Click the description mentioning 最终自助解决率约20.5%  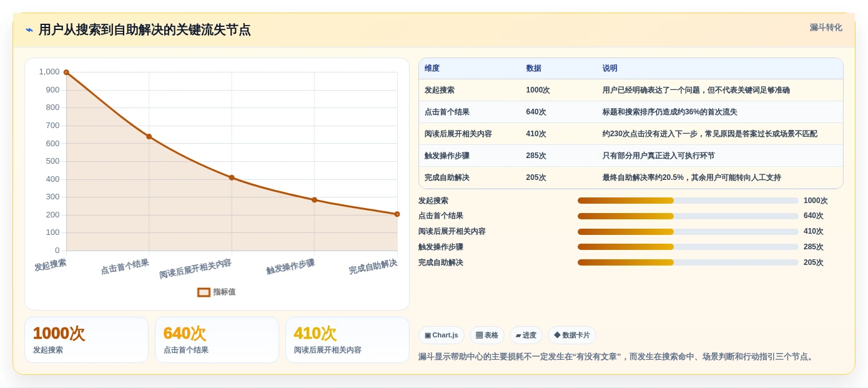click(x=692, y=178)
